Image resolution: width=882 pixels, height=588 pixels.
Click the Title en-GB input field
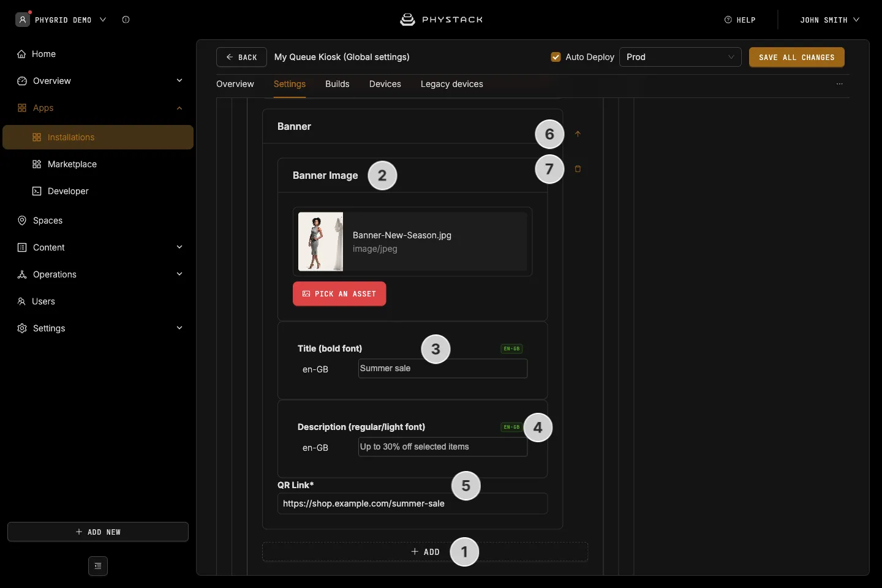443,369
